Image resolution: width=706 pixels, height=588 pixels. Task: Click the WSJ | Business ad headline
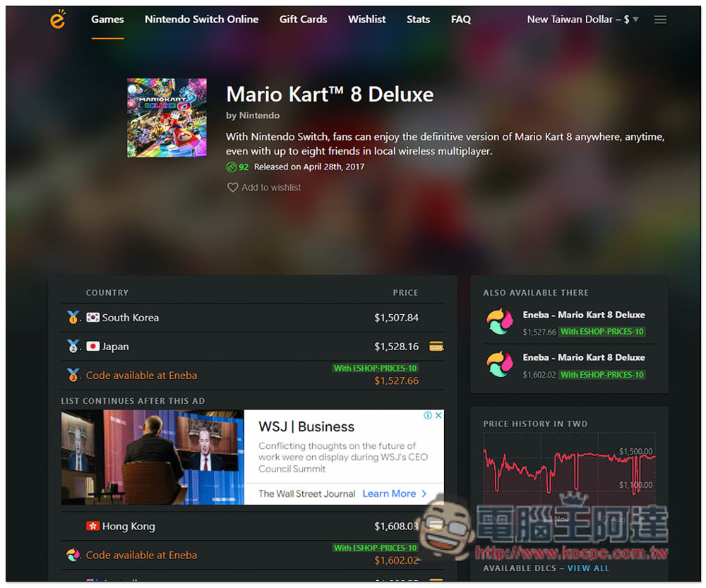click(306, 426)
